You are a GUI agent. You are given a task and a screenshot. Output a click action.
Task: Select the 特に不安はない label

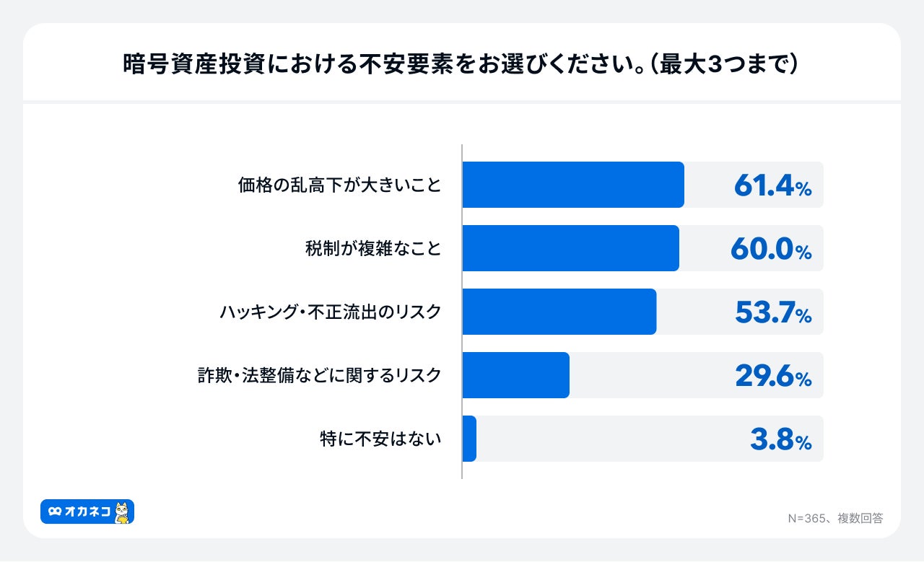tap(380, 439)
